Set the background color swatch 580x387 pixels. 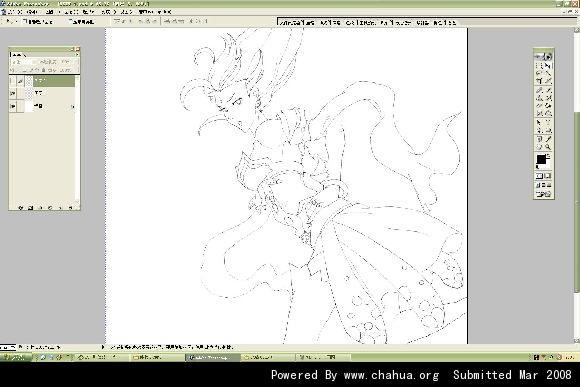point(547,164)
